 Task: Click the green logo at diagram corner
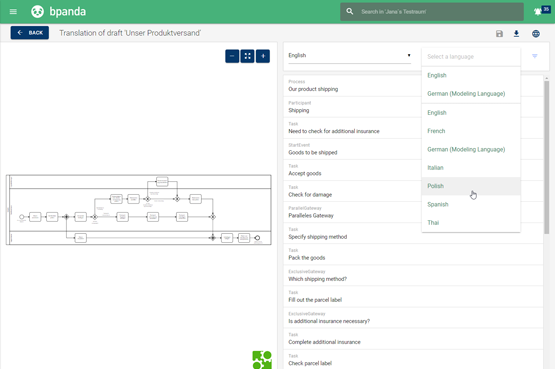(262, 360)
